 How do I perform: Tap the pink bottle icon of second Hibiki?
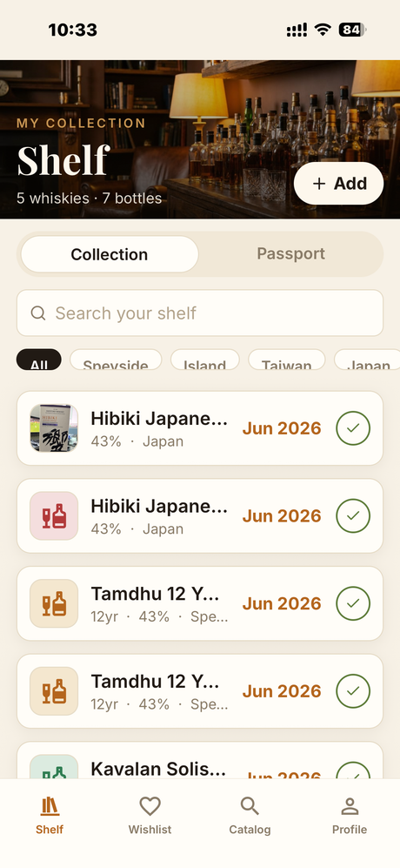[x=54, y=516]
